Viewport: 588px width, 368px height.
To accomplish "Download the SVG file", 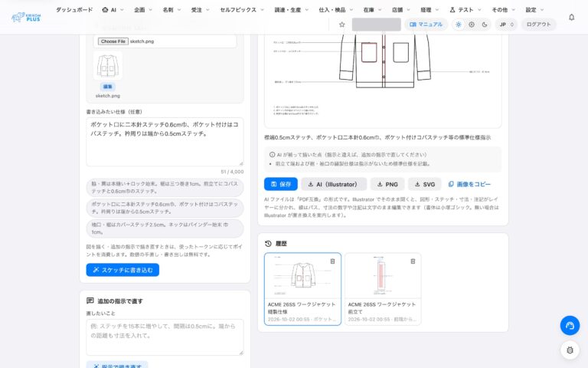I will (425, 184).
